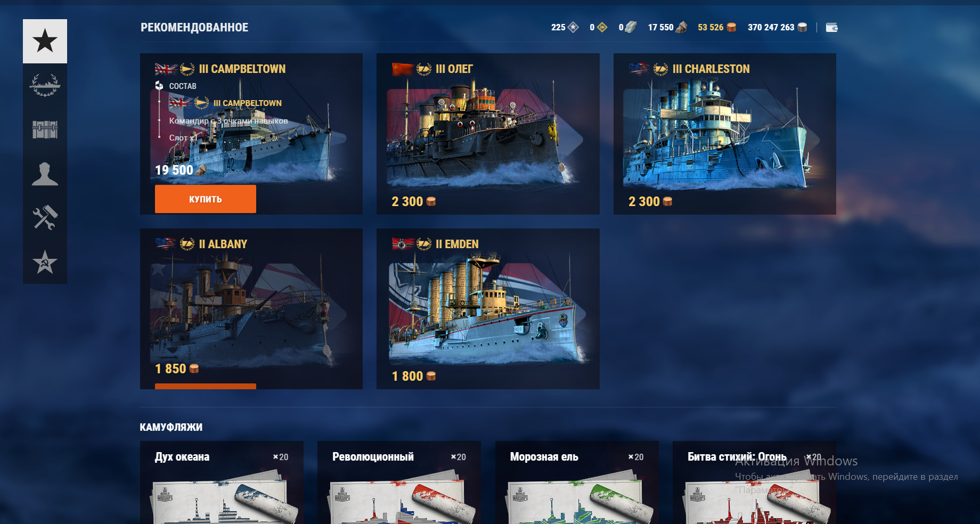Open the crossed tools section in sidebar

coord(45,218)
